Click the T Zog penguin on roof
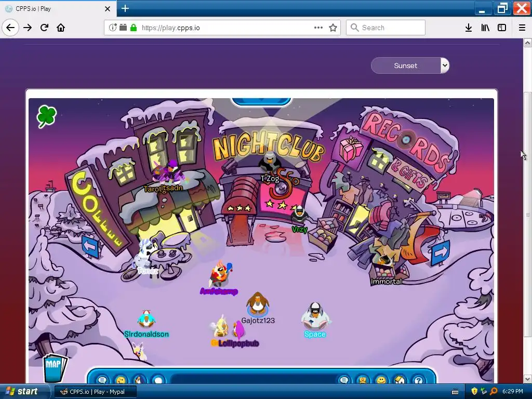Viewport: 532px width, 399px height. 270,162
